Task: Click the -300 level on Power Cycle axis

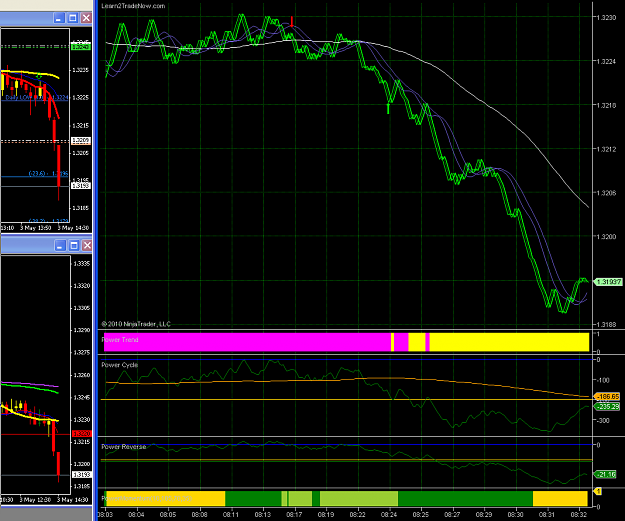Action: 603,421
